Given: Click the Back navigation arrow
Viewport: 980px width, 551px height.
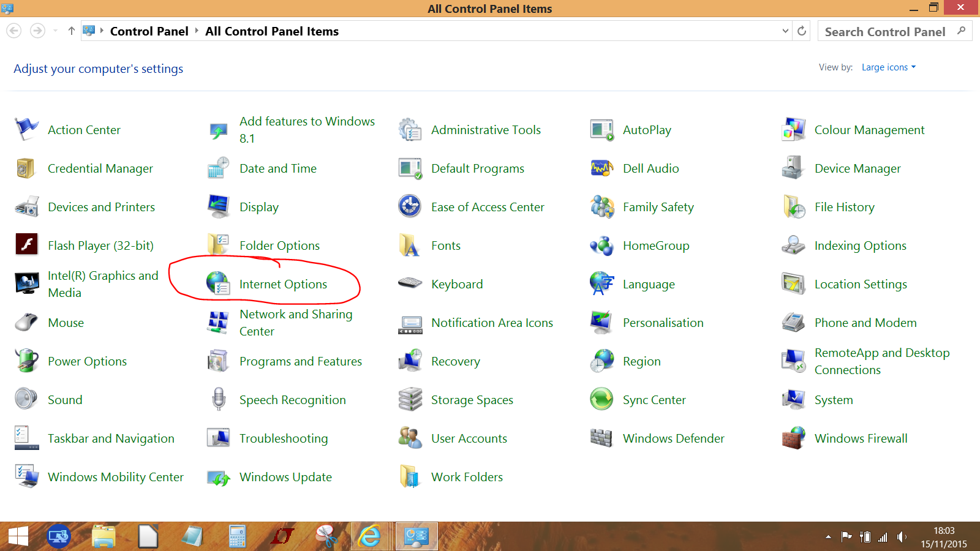Looking at the screenshot, I should click(x=14, y=31).
